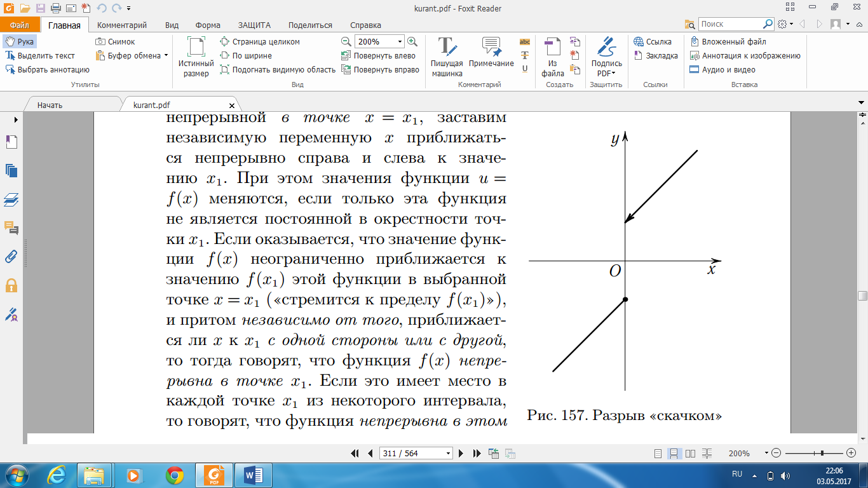Rotate page with Повернуть влево
Viewport: 868px width, 488px height.
379,56
